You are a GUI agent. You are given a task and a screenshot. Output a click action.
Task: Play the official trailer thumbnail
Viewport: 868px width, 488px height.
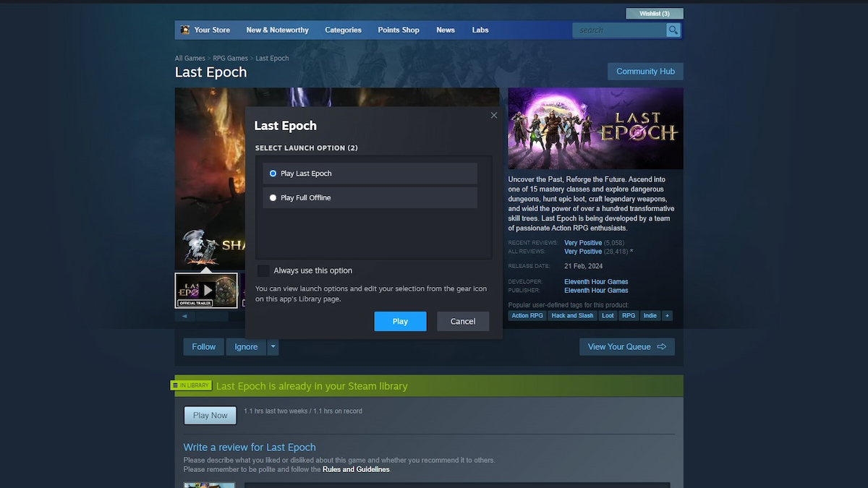click(x=206, y=290)
